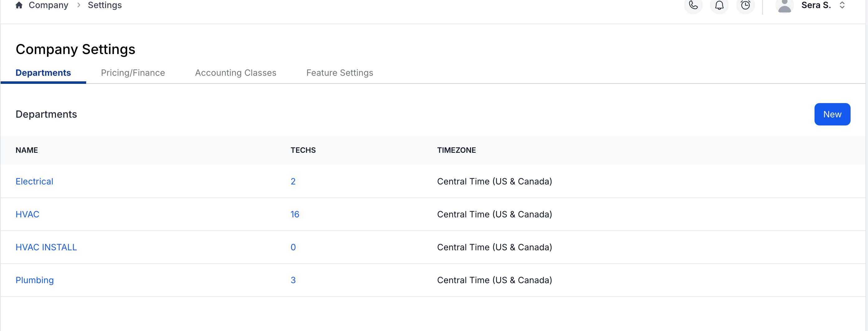Viewport: 868px width, 331px height.
Task: Select the Departments tab
Action: [x=43, y=73]
